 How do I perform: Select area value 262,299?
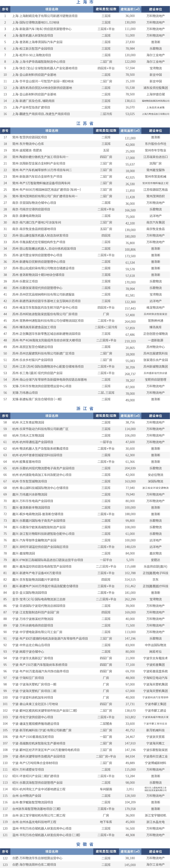click(130, 599)
